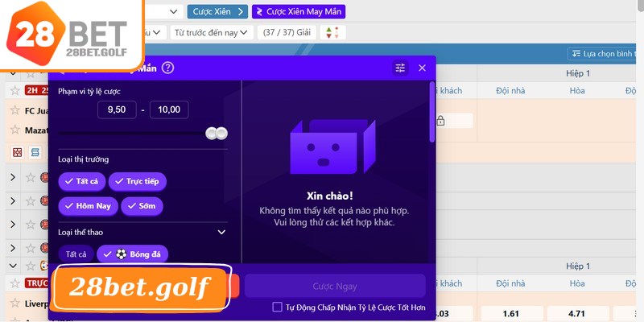Open the Cược Xiên parlay tab

tap(217, 11)
